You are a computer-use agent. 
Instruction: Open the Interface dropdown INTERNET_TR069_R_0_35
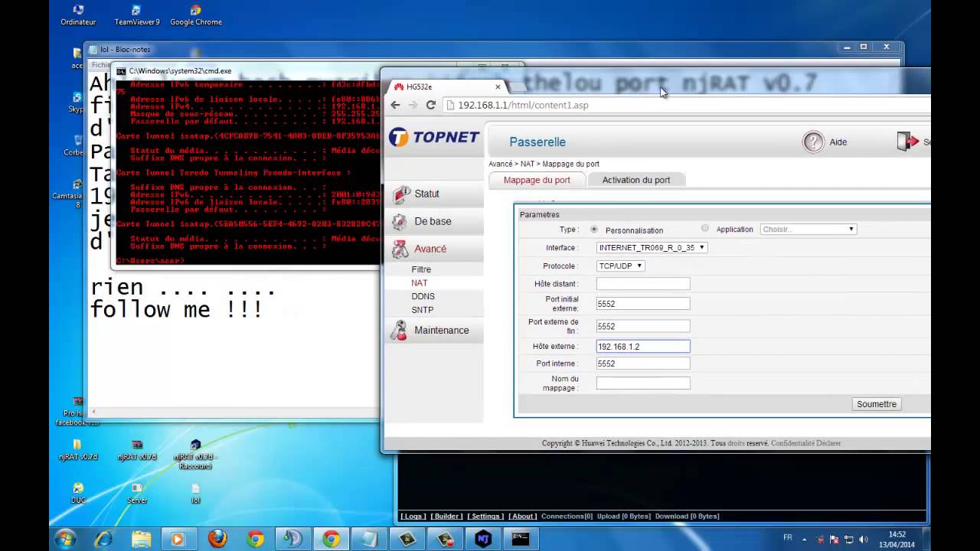click(652, 248)
